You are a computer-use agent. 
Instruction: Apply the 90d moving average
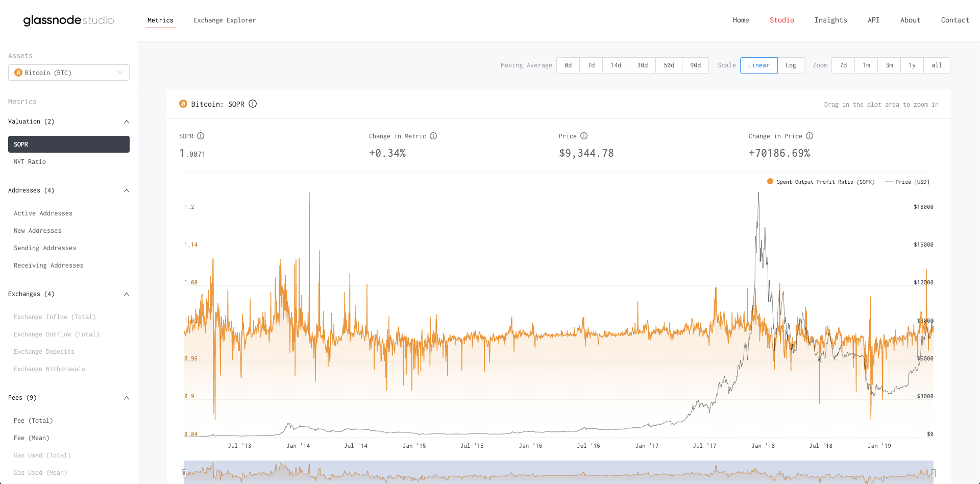(695, 65)
